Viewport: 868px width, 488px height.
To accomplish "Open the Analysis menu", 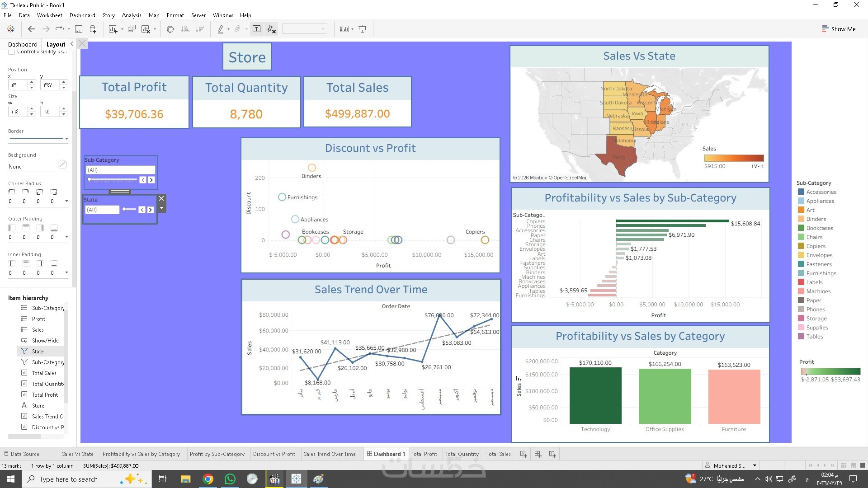I will pyautogui.click(x=132, y=15).
